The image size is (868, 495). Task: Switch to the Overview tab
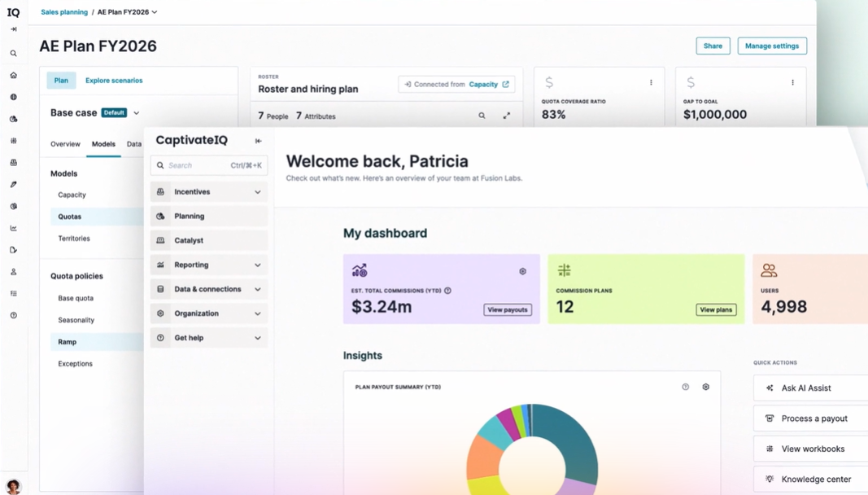tap(65, 144)
